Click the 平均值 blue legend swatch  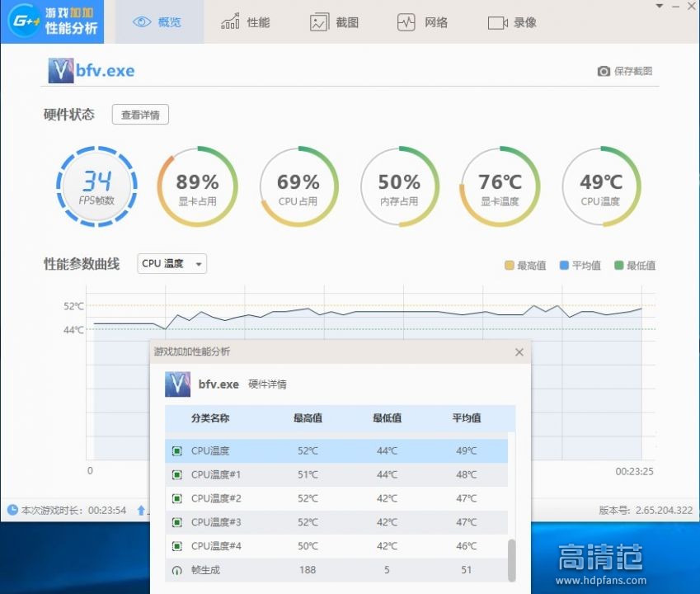[564, 266]
